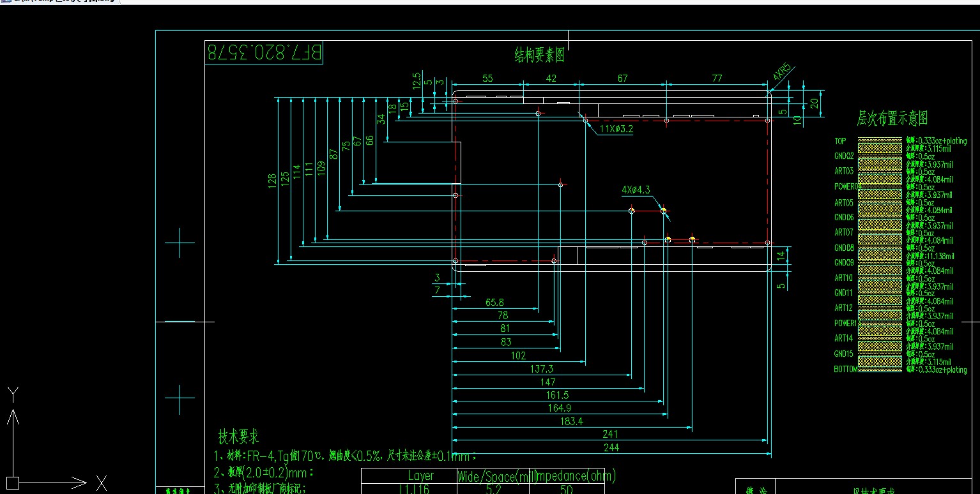Click the 技术要求 heading

(238, 437)
